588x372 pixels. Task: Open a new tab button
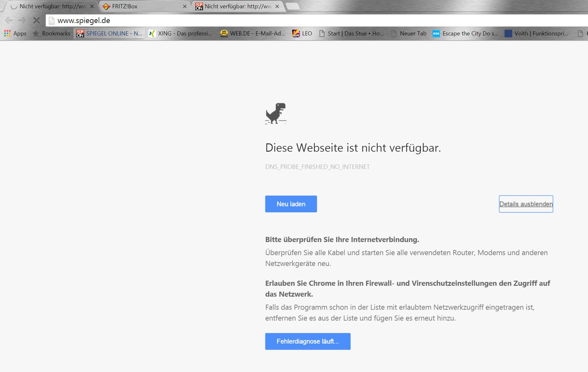pos(293,6)
